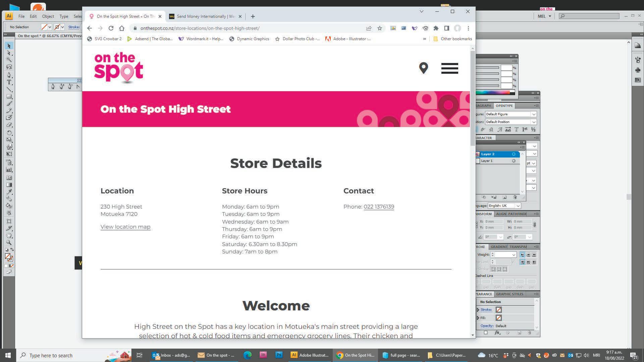Toggle the Layer 2 target circle
644x362 pixels.
514,154
